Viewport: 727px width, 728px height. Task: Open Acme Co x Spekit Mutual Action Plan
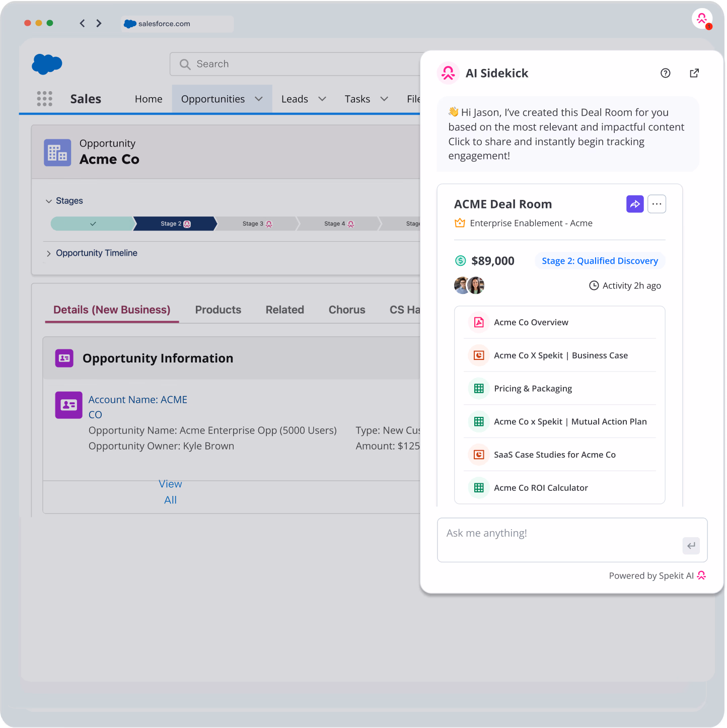560,421
